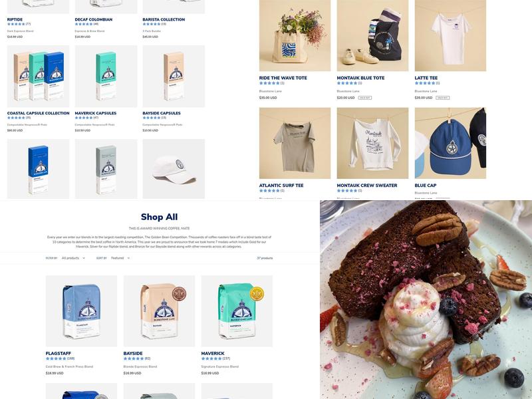Click the Bayside Capsules box image
Image resolution: width=532 pixels, height=399 pixels.
tap(174, 76)
